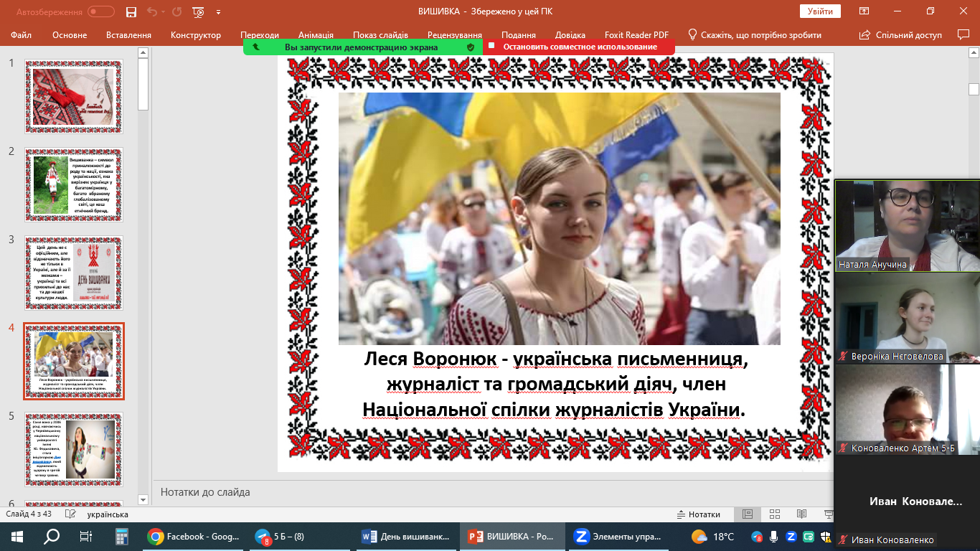Image resolution: width=980 pixels, height=551 pixels.
Task: Open the Task View icon on taskbar
Action: pyautogui.click(x=86, y=537)
